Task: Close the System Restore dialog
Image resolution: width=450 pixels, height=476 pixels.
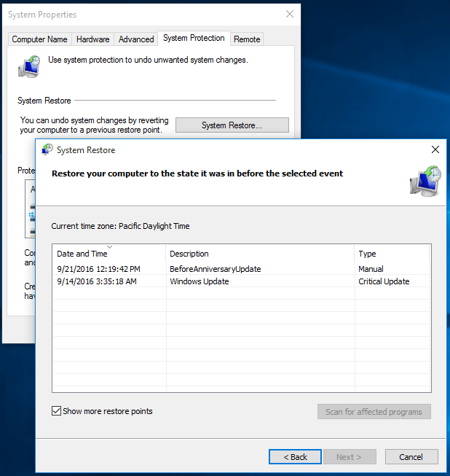Action: click(435, 149)
